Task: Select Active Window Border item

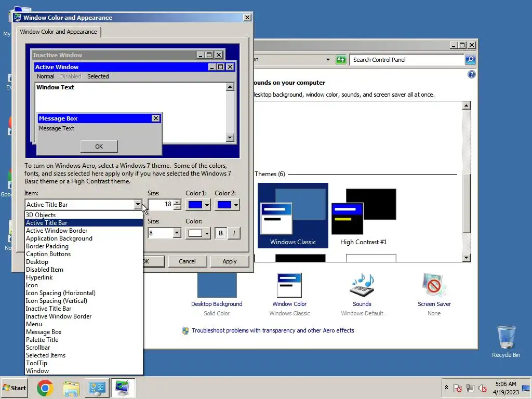Action: (84, 231)
